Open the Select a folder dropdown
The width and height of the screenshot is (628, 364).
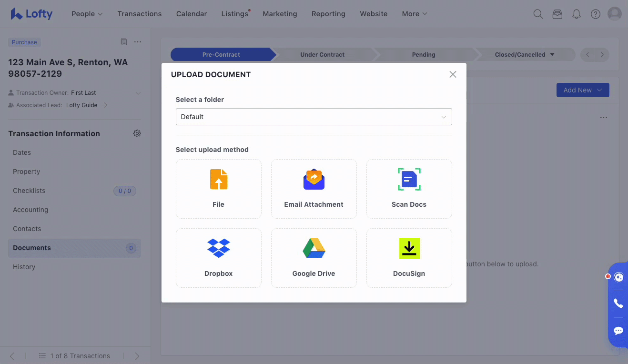(x=314, y=117)
